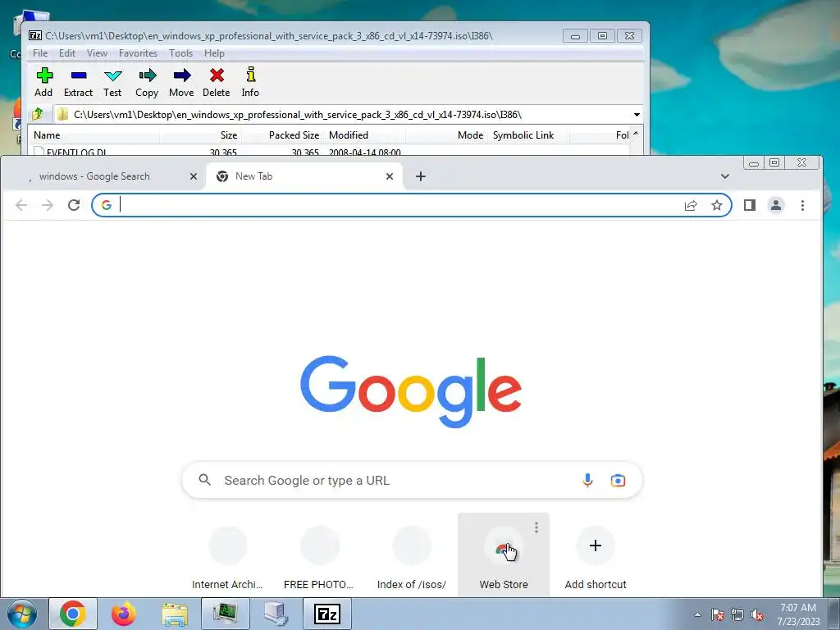
Task: Open Chrome tab search chevron
Action: (x=725, y=176)
